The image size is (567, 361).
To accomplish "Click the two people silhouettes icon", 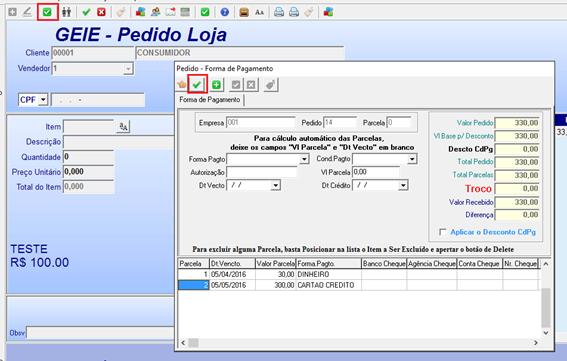I will [66, 12].
